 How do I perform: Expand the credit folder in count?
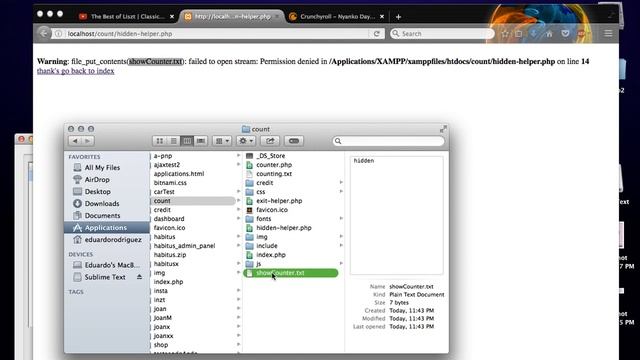point(341,182)
